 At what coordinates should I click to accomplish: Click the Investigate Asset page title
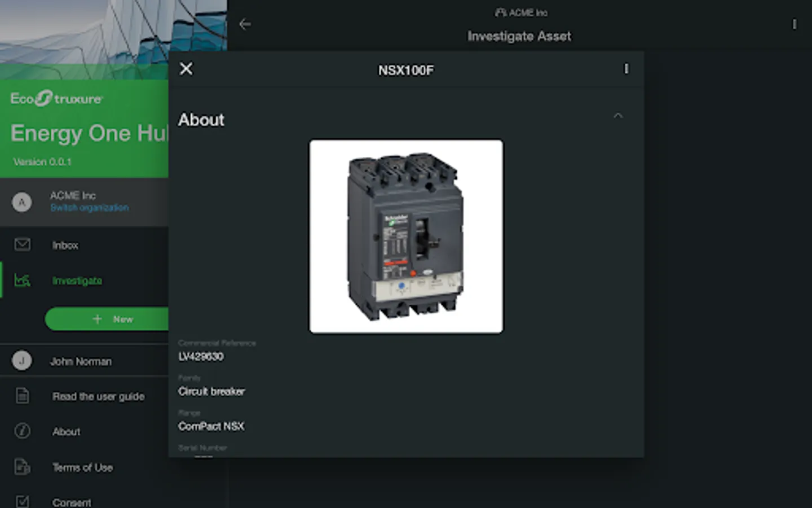(x=519, y=36)
